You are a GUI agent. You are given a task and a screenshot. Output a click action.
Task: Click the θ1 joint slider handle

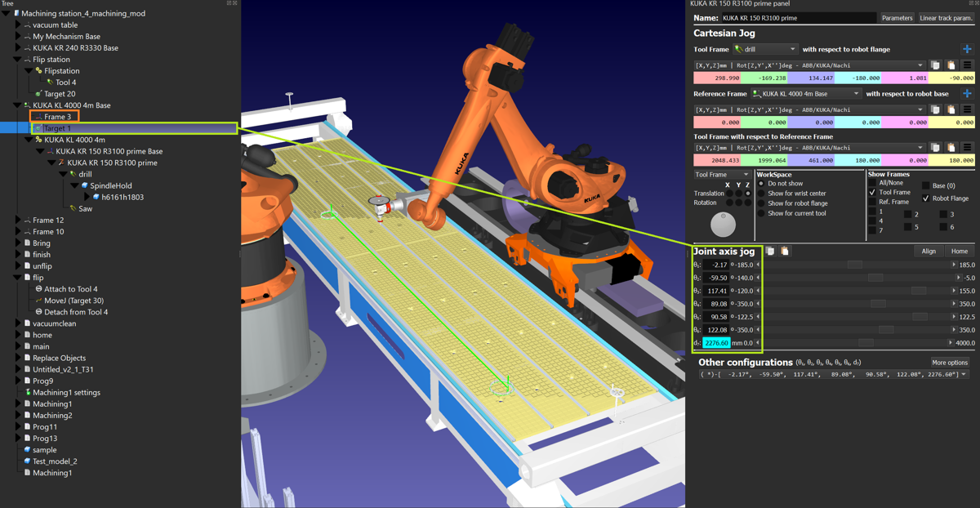pos(854,265)
